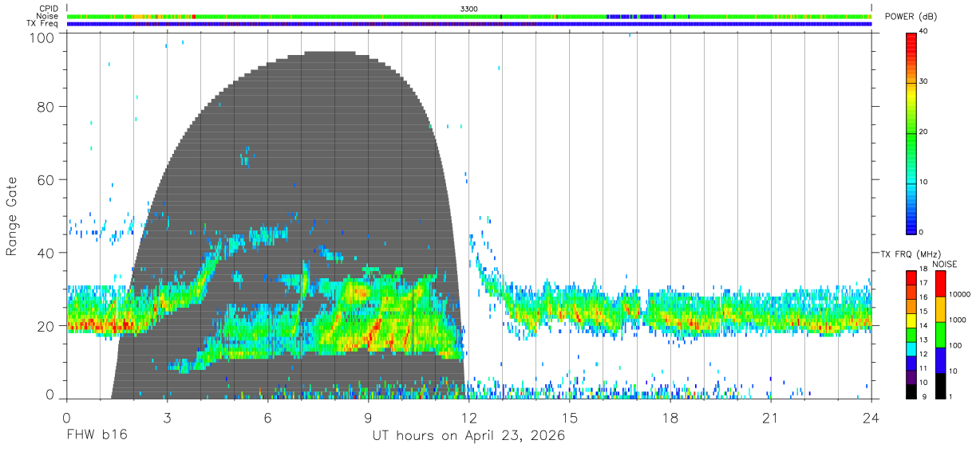980x452 pixels.
Task: Click the Range Gate axis label
Action: tap(12, 215)
